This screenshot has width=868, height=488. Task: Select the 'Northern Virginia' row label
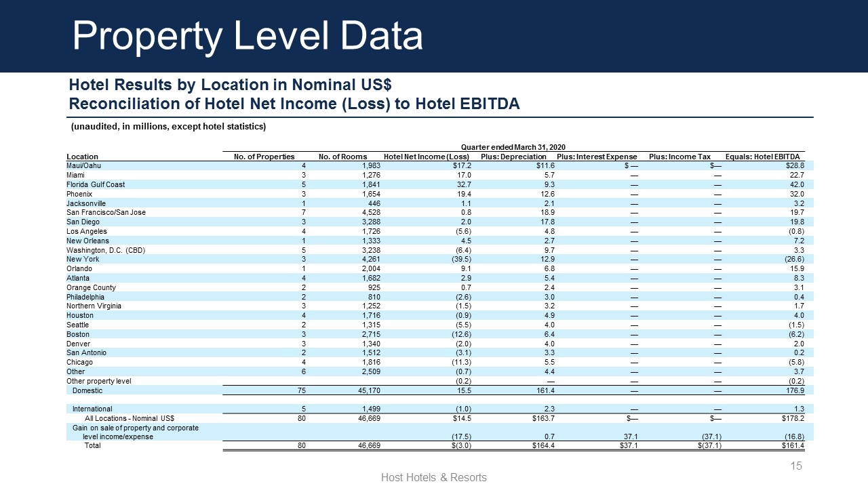click(x=94, y=306)
